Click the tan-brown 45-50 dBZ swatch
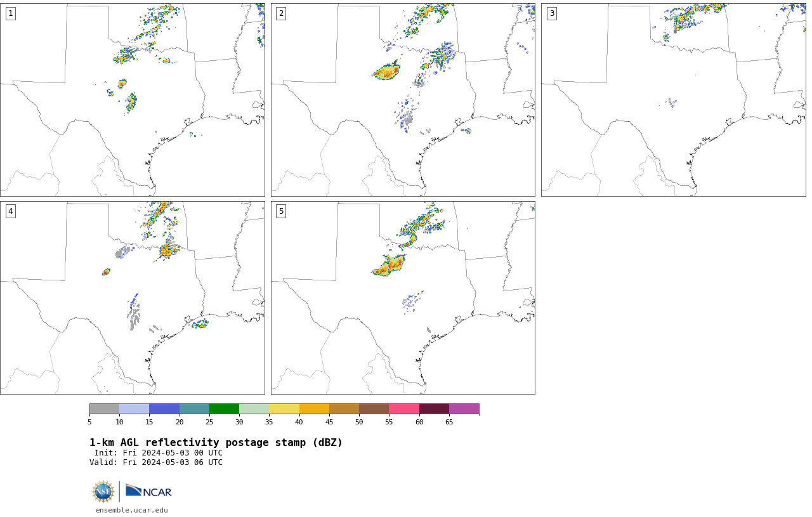The width and height of the screenshot is (812, 517). point(344,409)
